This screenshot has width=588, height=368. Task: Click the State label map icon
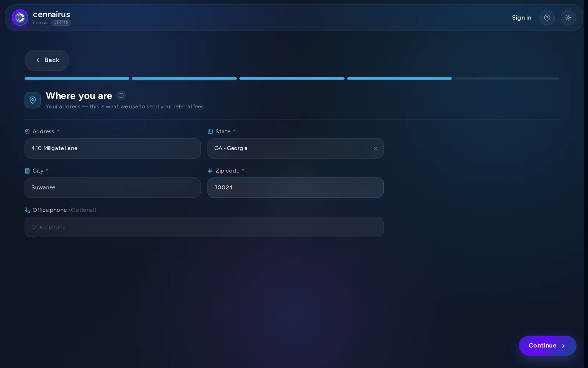click(210, 132)
